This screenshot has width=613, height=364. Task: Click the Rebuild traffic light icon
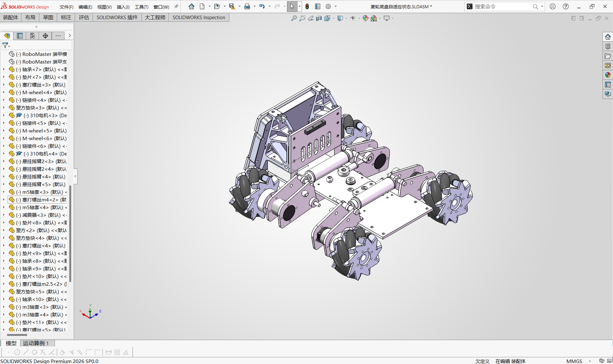[307, 6]
